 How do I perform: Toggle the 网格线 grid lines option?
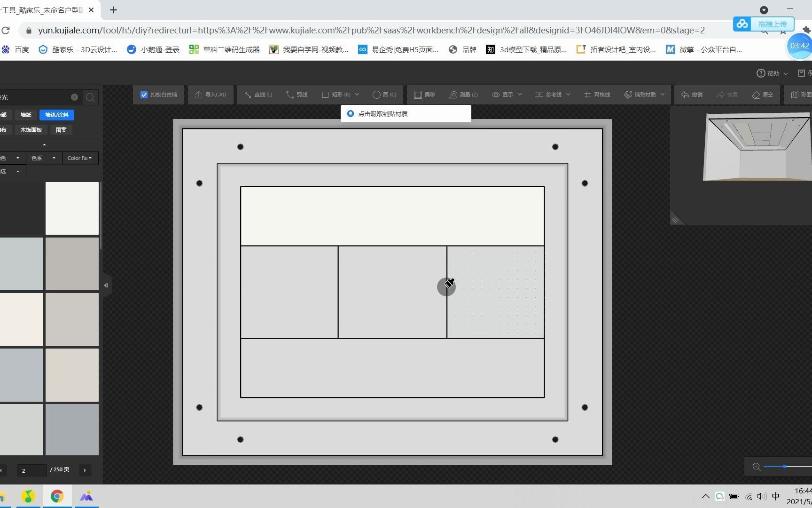pyautogui.click(x=597, y=95)
